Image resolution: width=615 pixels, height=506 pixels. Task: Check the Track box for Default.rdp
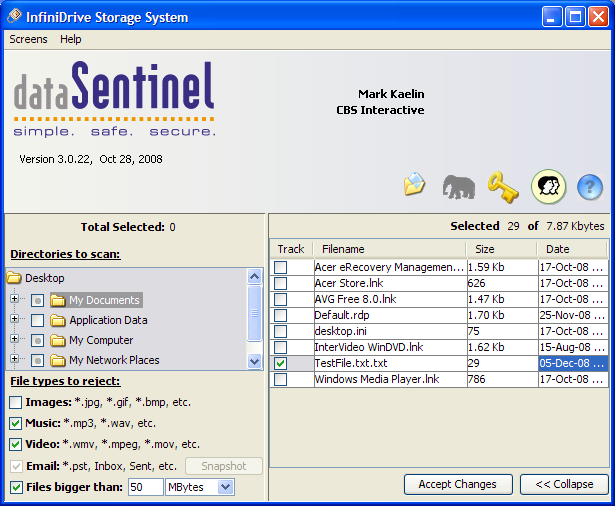(280, 315)
